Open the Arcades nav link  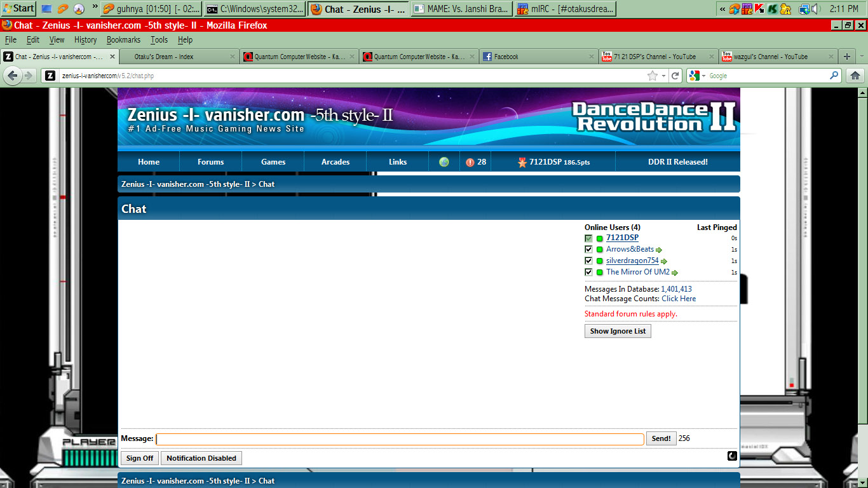pyautogui.click(x=336, y=162)
